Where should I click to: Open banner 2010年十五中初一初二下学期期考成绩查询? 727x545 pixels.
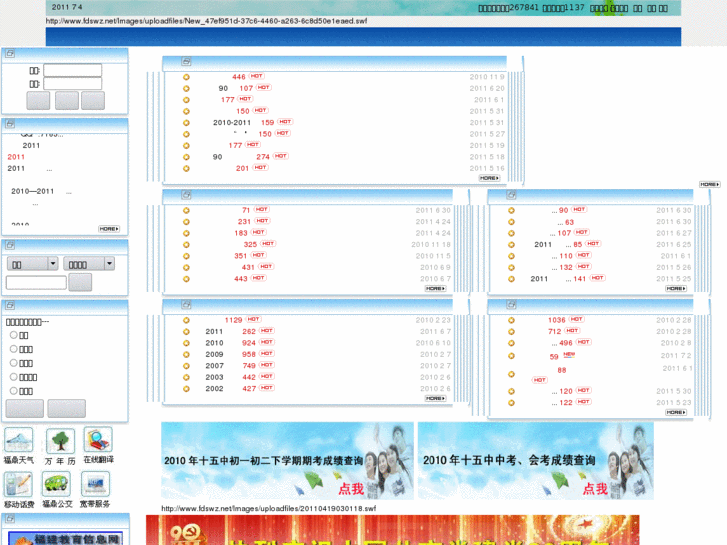point(287,461)
